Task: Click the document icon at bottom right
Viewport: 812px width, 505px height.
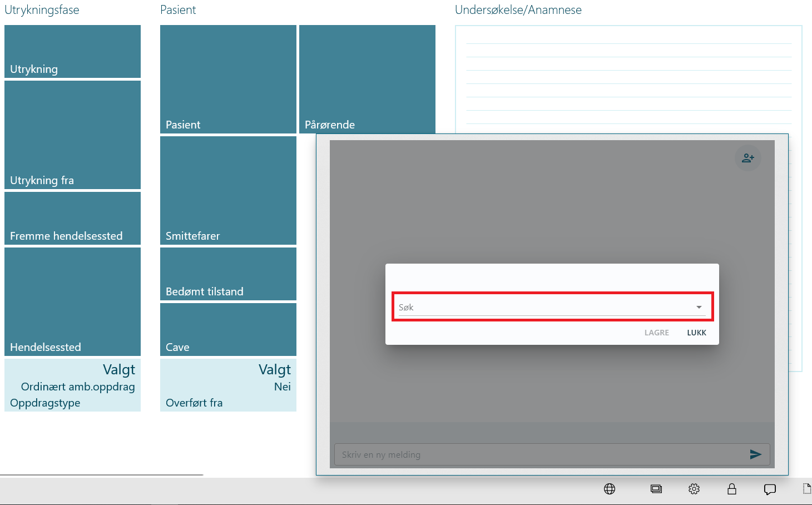Action: [807, 489]
